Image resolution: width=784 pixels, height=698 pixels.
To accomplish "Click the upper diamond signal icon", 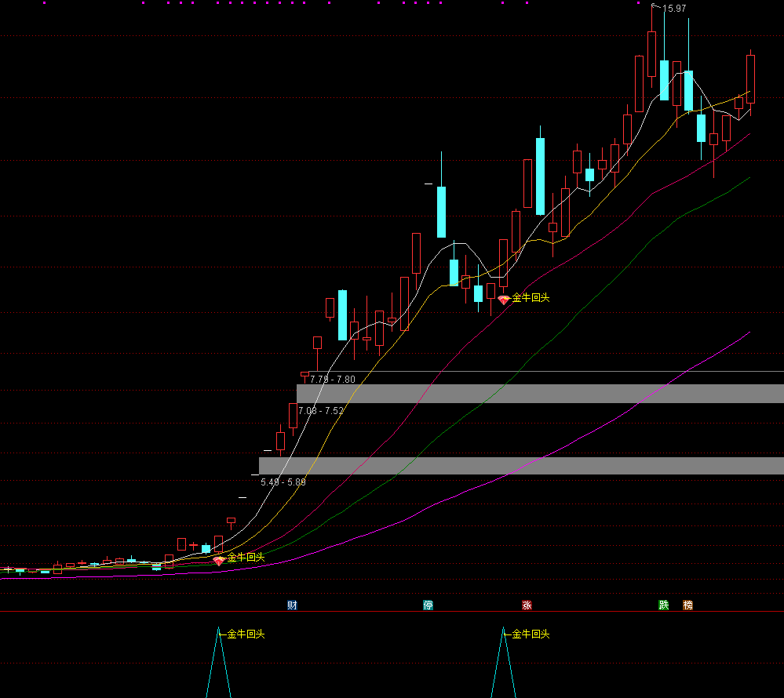I will [x=503, y=299].
